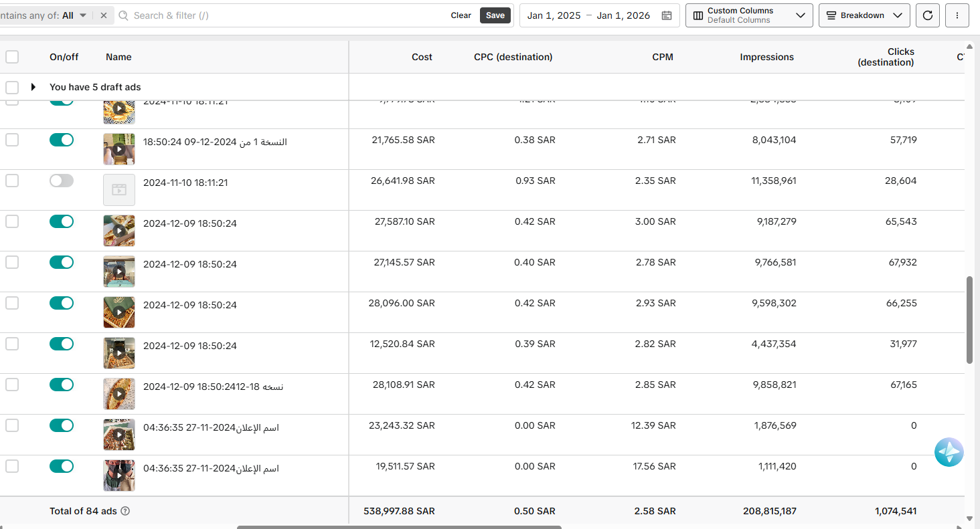The image size is (980, 529).
Task: Open the calendar icon in date range
Action: (667, 15)
